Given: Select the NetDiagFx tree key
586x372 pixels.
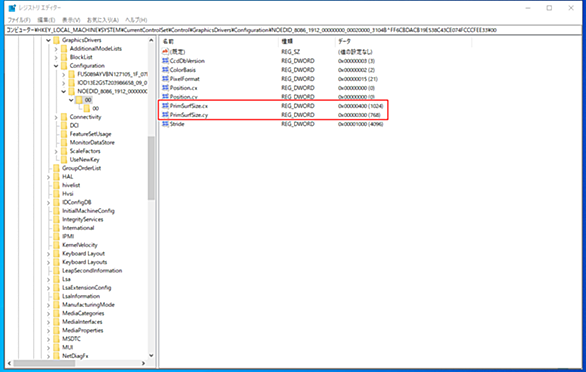Looking at the screenshot, I should coord(75,356).
